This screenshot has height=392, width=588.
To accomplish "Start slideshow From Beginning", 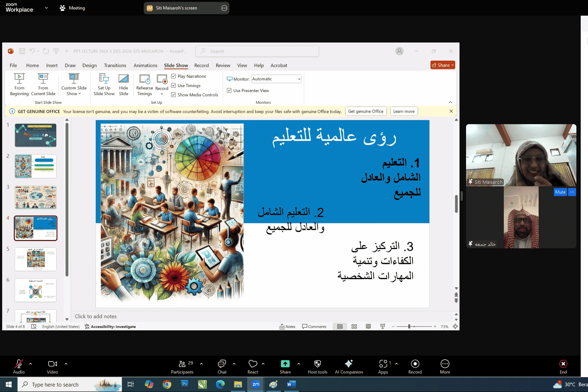I will click(x=19, y=84).
